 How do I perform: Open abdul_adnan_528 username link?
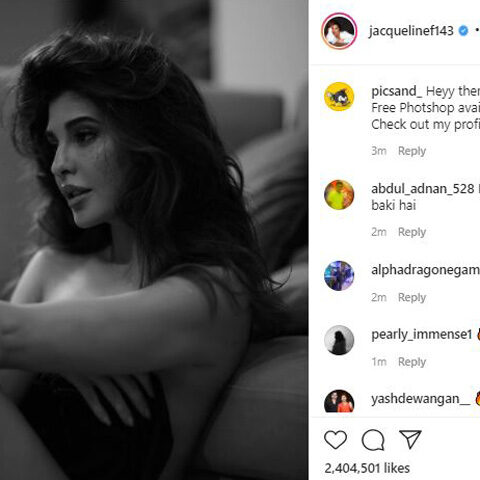tap(423, 189)
